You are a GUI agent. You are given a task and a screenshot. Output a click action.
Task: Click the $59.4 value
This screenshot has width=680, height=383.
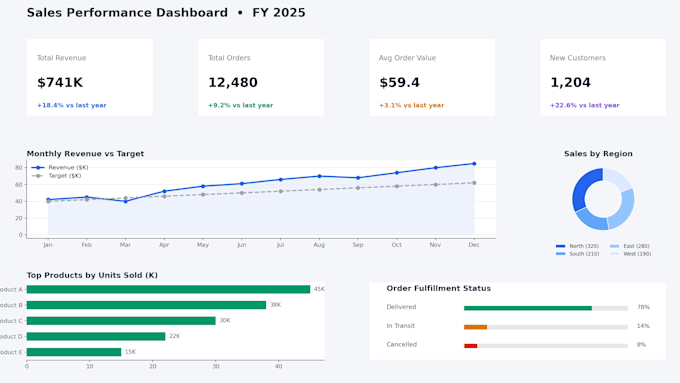[x=399, y=82]
